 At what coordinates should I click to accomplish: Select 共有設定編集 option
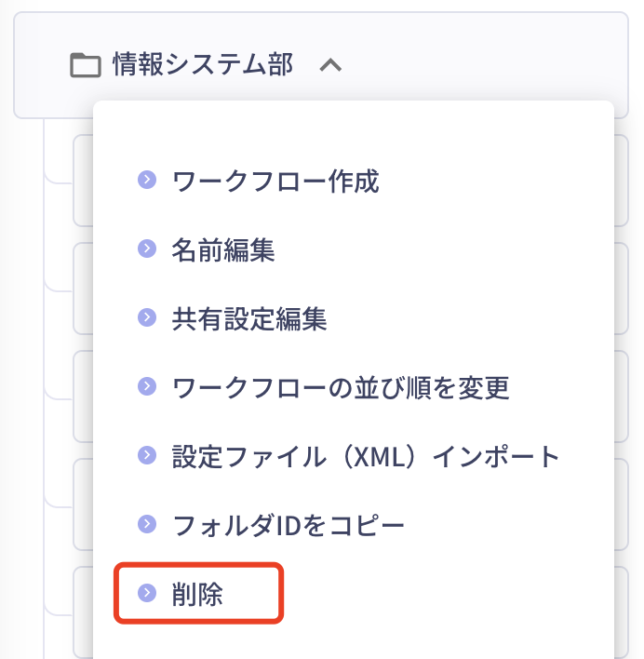tap(249, 319)
